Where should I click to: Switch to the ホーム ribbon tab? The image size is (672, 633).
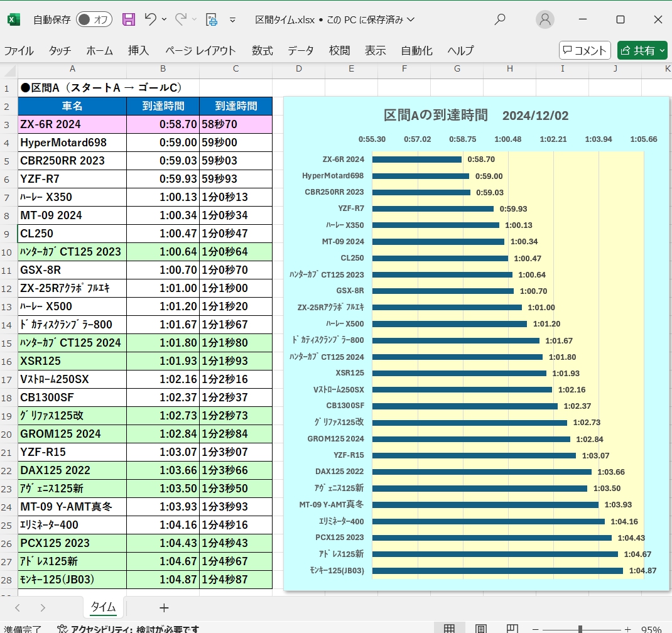pyautogui.click(x=99, y=51)
